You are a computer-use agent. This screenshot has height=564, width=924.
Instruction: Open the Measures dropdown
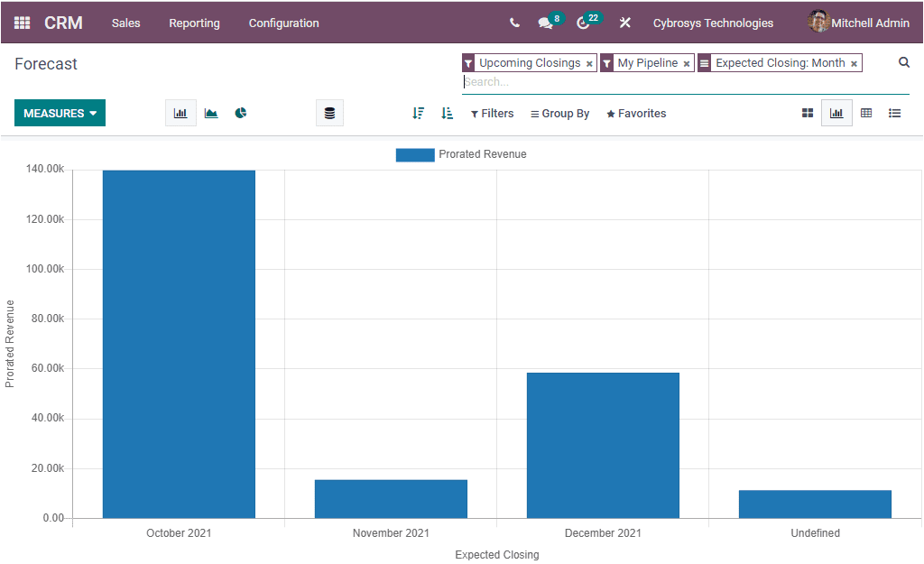(60, 113)
